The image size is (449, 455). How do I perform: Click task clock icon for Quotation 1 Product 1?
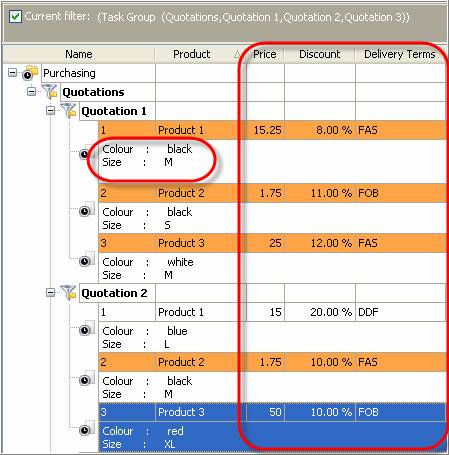coord(86,153)
